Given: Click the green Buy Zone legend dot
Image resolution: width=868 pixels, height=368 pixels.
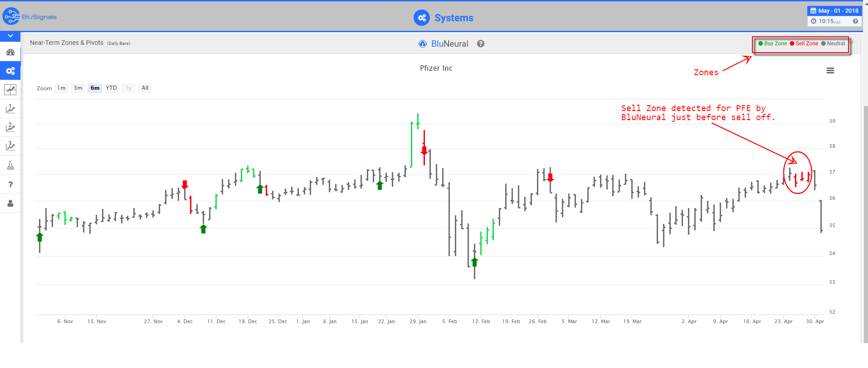Looking at the screenshot, I should pos(761,44).
